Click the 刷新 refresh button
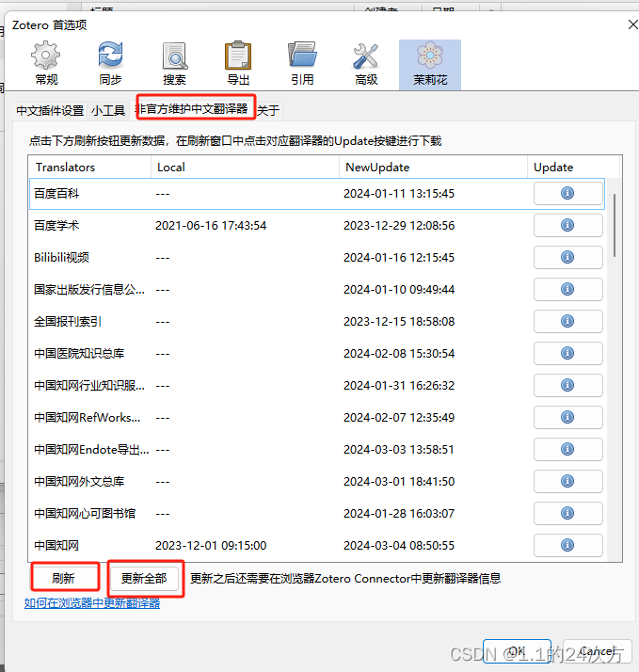 click(63, 578)
